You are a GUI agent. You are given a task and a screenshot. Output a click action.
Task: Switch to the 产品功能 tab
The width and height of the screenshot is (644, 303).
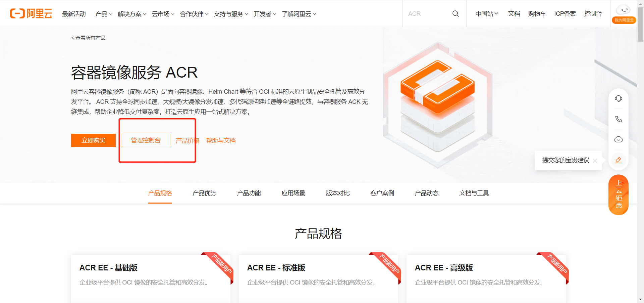249,193
